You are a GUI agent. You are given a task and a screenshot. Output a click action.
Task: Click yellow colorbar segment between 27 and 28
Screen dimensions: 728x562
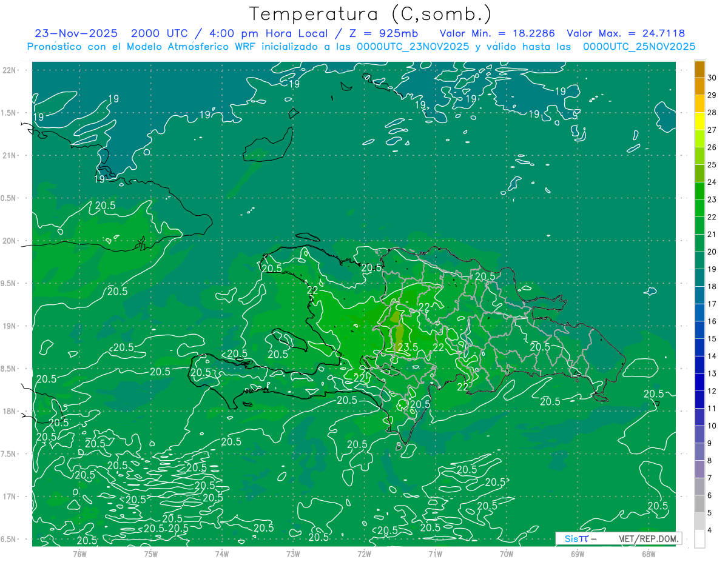point(699,121)
